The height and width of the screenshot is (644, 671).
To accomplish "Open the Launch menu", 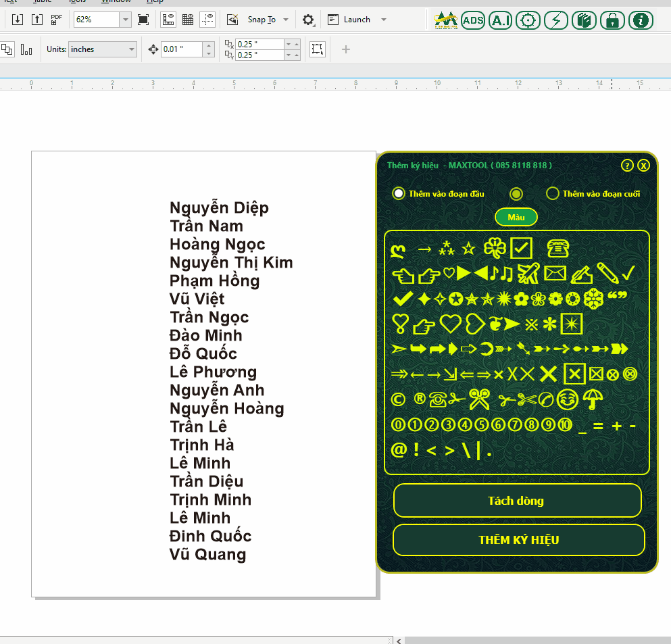I will [357, 20].
